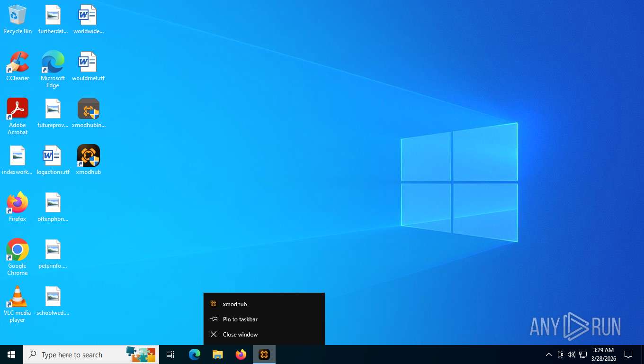The width and height of the screenshot is (644, 364).
Task: Open the Action Center notifications icon
Action: [629, 355]
